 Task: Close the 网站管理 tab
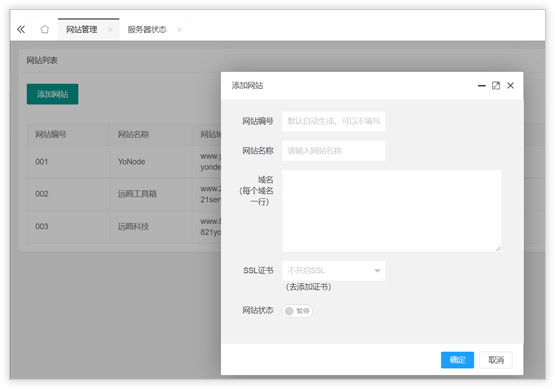tap(110, 30)
